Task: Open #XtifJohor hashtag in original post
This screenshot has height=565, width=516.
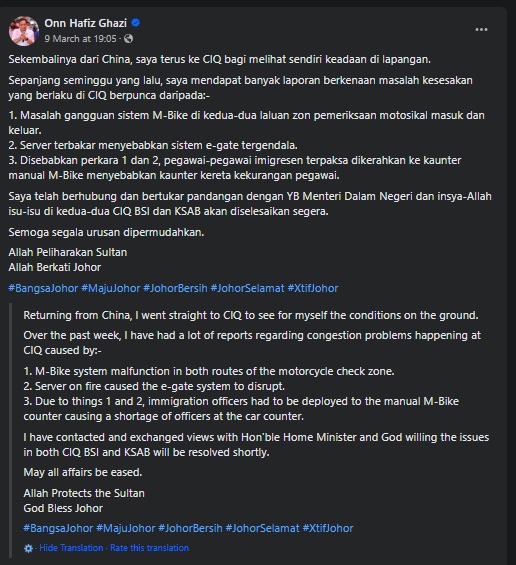Action: click(313, 288)
